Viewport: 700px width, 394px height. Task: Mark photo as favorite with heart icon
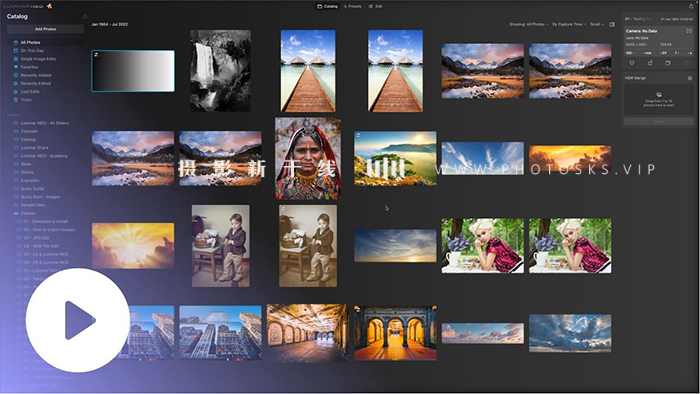tap(632, 63)
